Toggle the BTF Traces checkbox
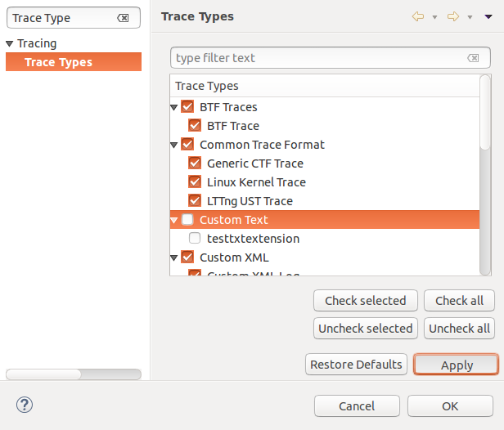Screen dimensions: 504x430 click(187, 107)
